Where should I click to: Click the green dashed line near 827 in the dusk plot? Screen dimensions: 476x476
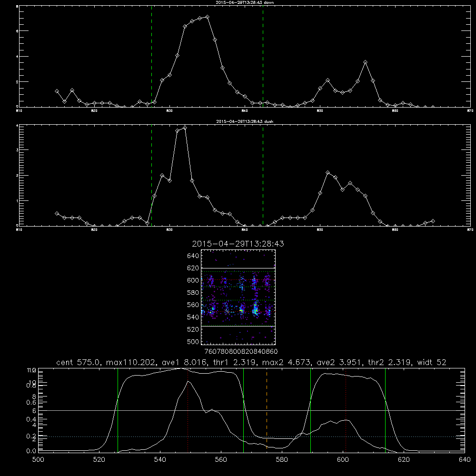151,176
